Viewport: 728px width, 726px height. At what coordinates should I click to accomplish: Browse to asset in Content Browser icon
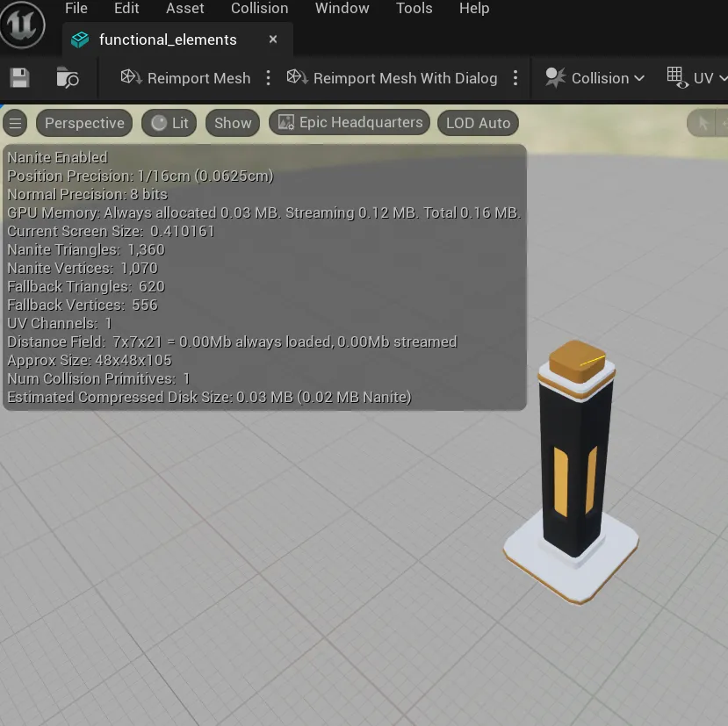(x=68, y=78)
